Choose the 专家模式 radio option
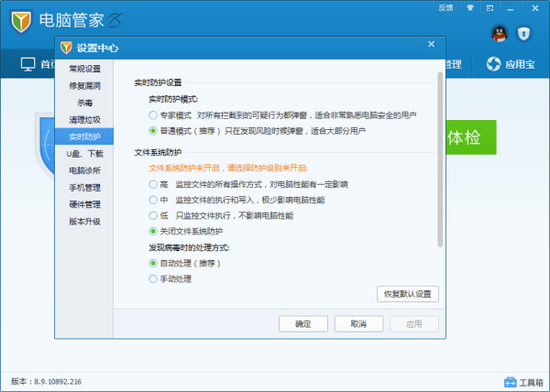 153,115
